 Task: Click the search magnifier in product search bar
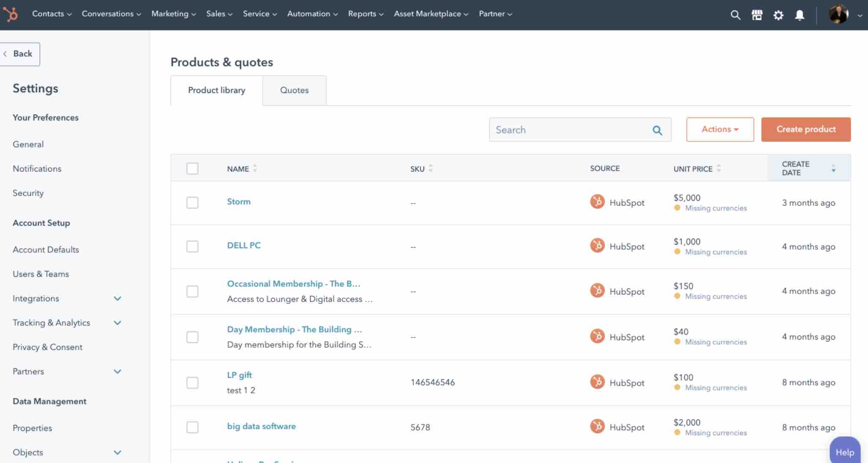click(x=658, y=130)
